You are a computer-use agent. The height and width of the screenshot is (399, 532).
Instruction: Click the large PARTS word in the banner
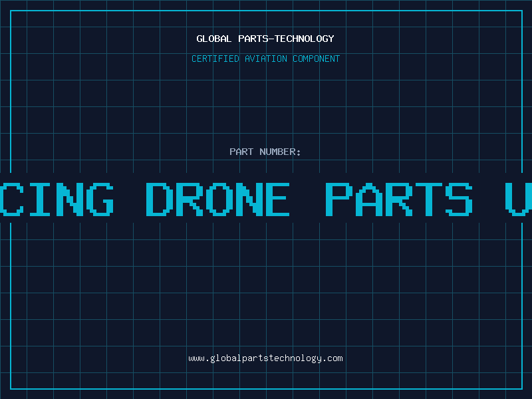(x=398, y=199)
